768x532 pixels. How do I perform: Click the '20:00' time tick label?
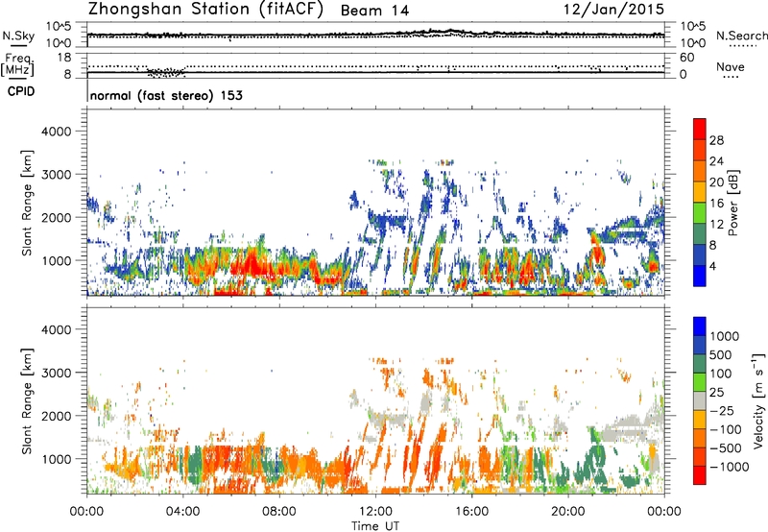pyautogui.click(x=567, y=512)
